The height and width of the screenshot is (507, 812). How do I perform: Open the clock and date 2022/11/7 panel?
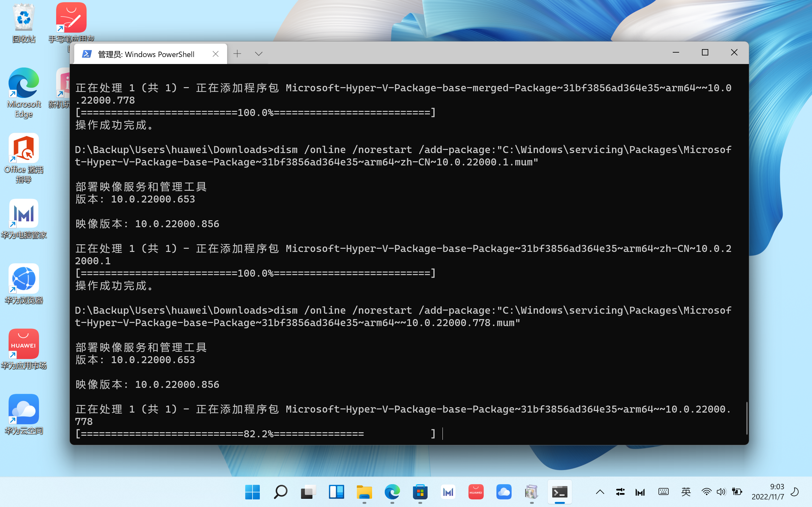(768, 491)
